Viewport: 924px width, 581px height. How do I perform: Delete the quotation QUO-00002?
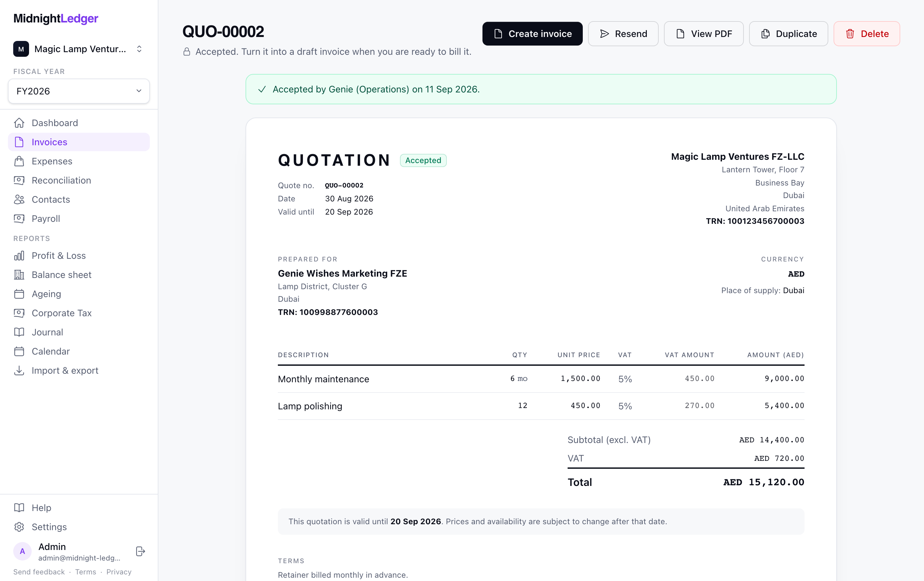click(x=867, y=34)
